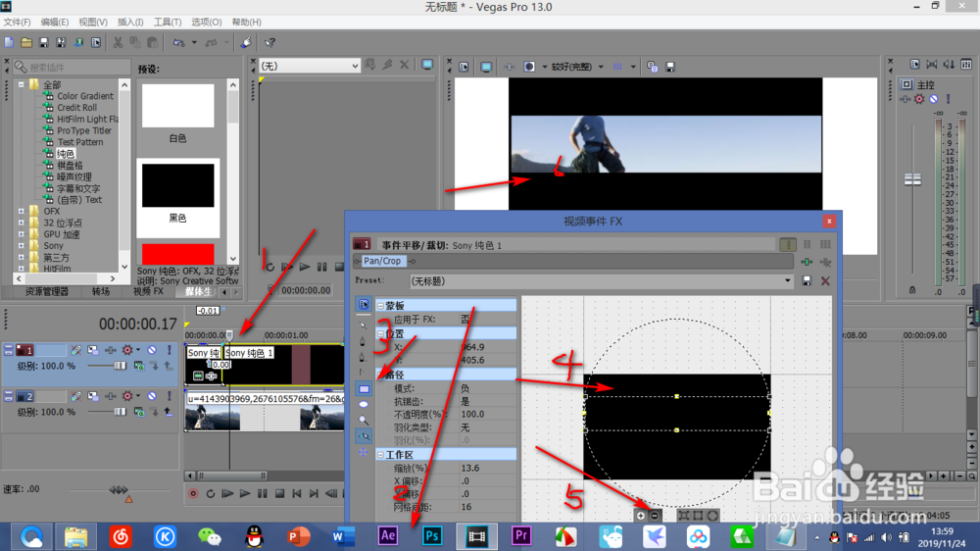Click the What's This help icon in toolbar
The width and height of the screenshot is (980, 551).
270,42
